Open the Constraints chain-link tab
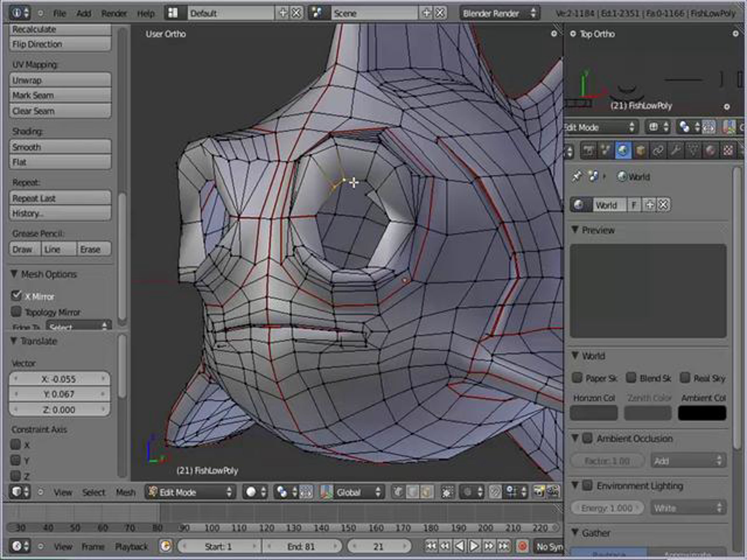The height and width of the screenshot is (560, 747). tap(658, 151)
